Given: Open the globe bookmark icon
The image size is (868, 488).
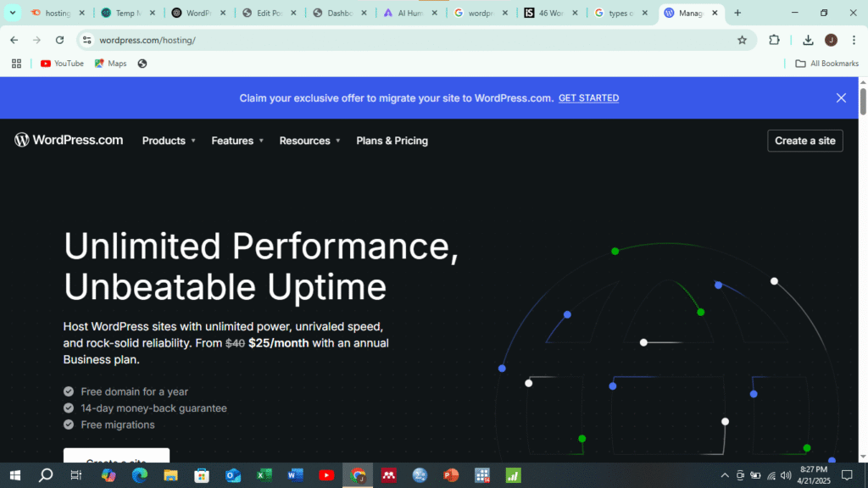Looking at the screenshot, I should click(142, 64).
